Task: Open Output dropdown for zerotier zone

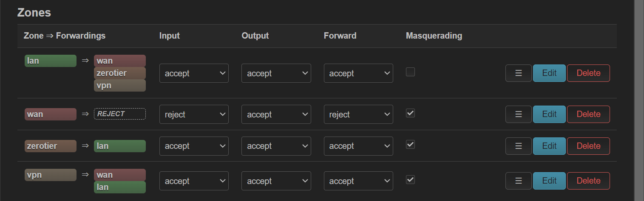Action: coord(276,146)
